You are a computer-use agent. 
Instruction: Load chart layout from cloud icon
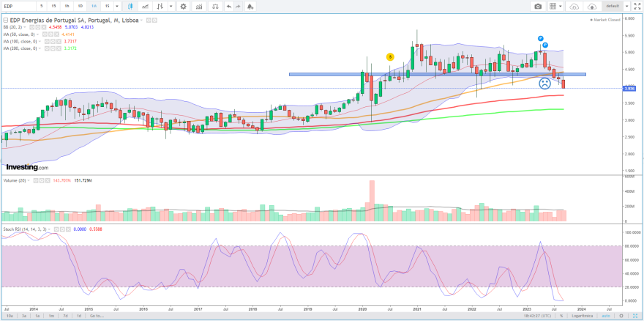(x=574, y=6)
